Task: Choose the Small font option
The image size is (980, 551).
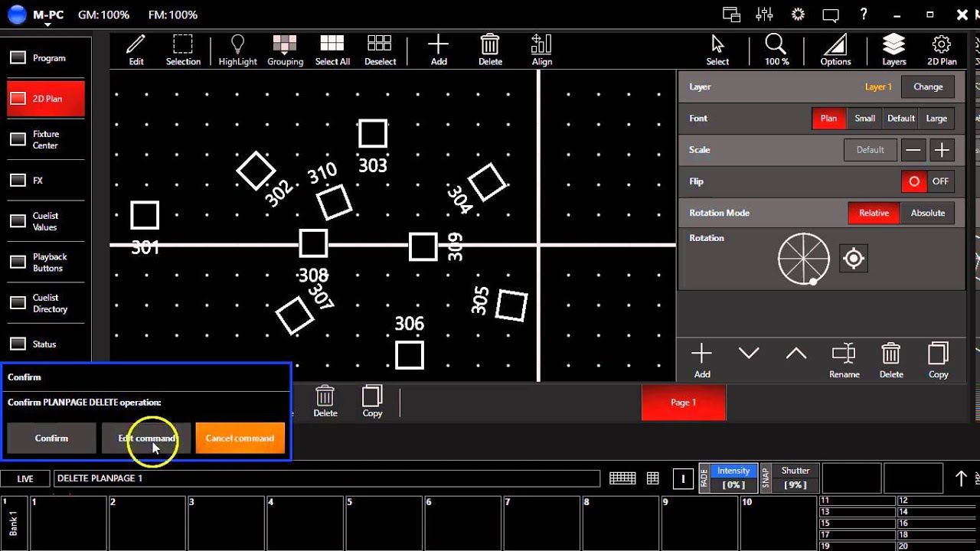Action: (864, 119)
